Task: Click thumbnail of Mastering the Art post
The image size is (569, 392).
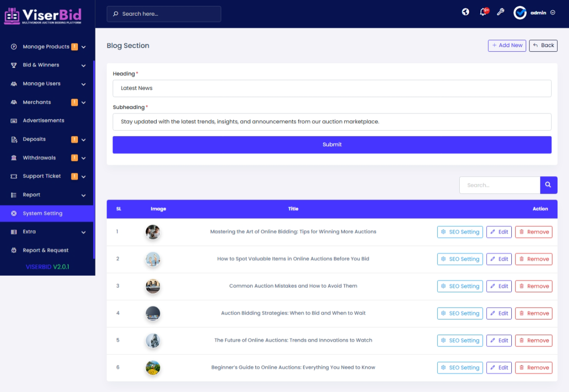Action: click(x=153, y=232)
